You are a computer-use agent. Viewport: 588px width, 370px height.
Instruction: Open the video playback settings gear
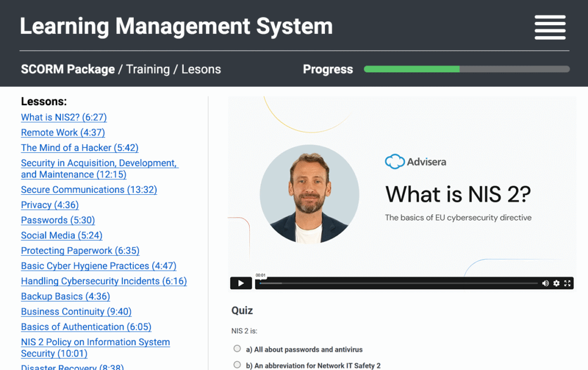pos(556,283)
